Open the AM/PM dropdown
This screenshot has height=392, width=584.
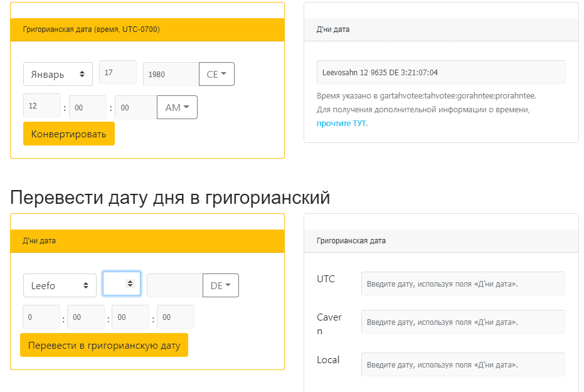tap(176, 107)
